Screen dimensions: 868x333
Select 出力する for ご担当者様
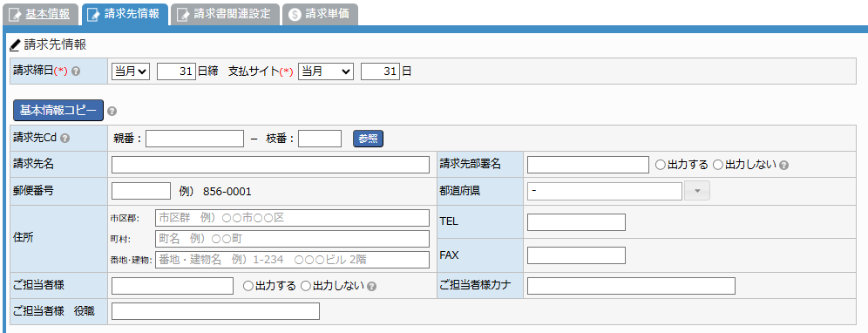click(248, 286)
